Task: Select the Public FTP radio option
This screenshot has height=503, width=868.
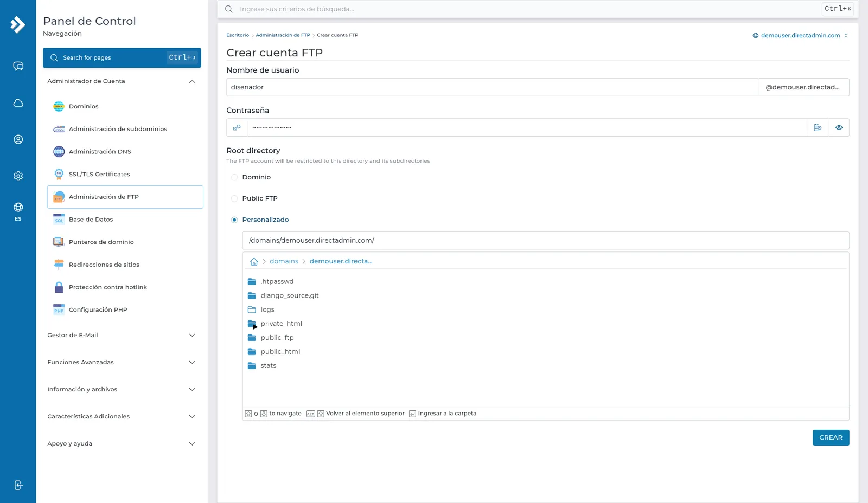Action: (x=234, y=198)
